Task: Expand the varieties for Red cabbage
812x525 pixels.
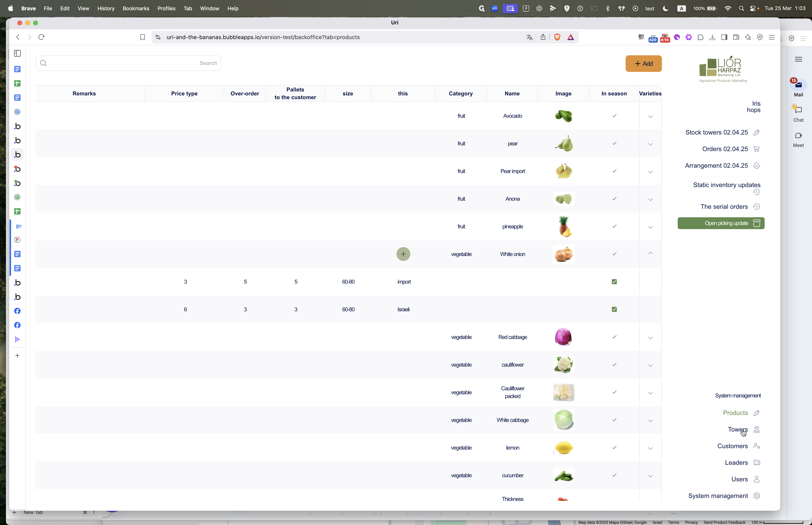Action: [x=650, y=338]
